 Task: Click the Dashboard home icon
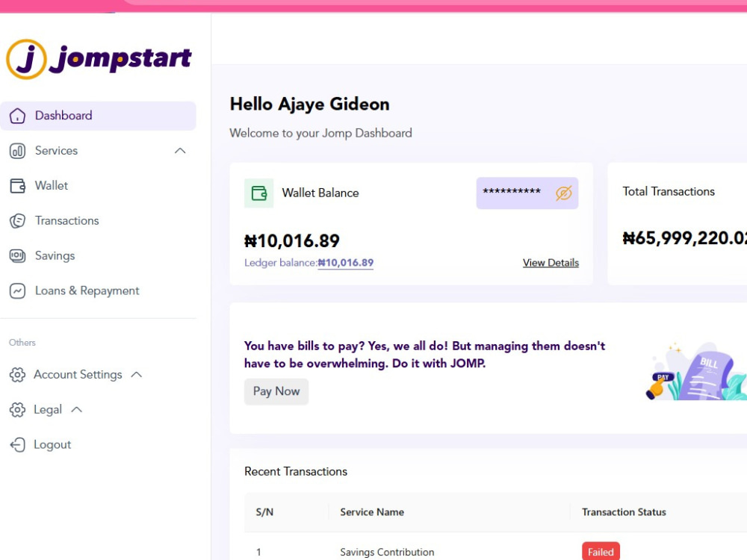(x=18, y=116)
